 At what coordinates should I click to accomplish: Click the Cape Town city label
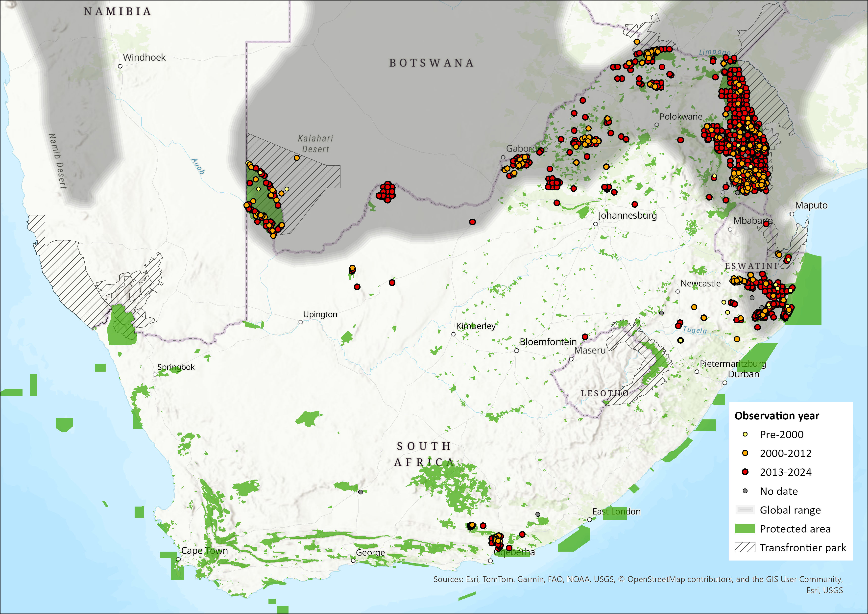point(204,550)
